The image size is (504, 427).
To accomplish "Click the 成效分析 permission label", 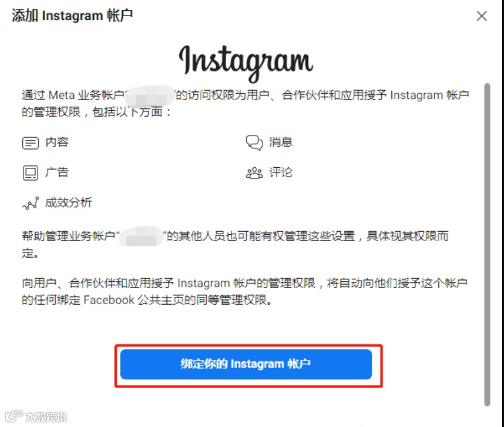I will click(68, 203).
